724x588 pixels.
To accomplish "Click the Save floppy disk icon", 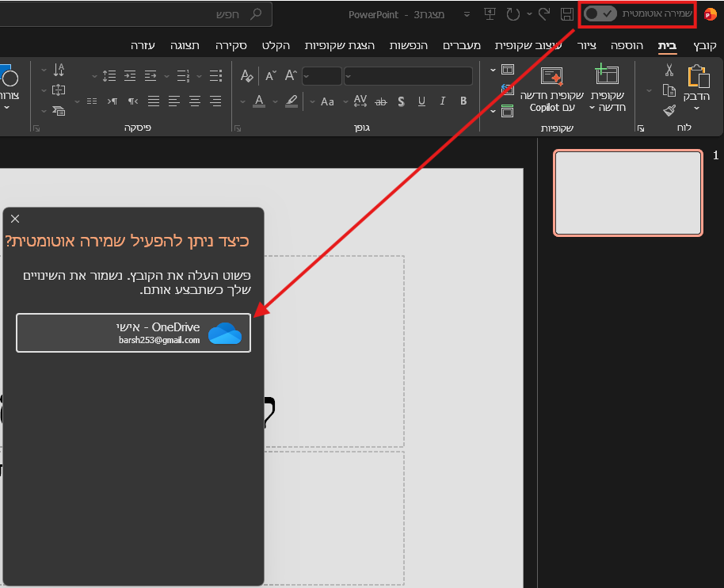I will pyautogui.click(x=567, y=14).
